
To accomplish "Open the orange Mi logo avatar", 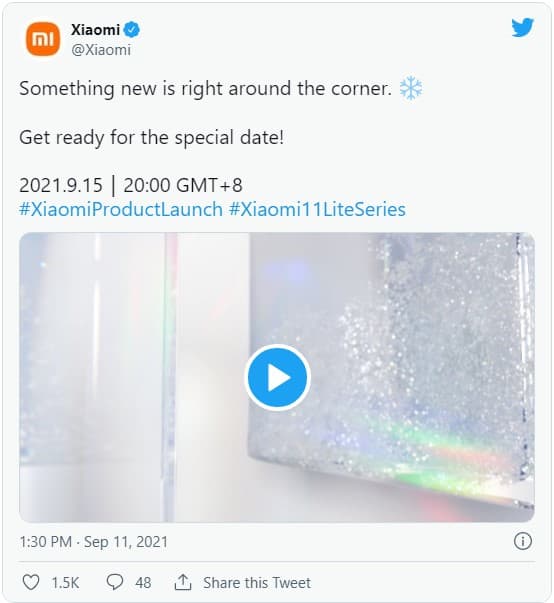I will pos(43,38).
